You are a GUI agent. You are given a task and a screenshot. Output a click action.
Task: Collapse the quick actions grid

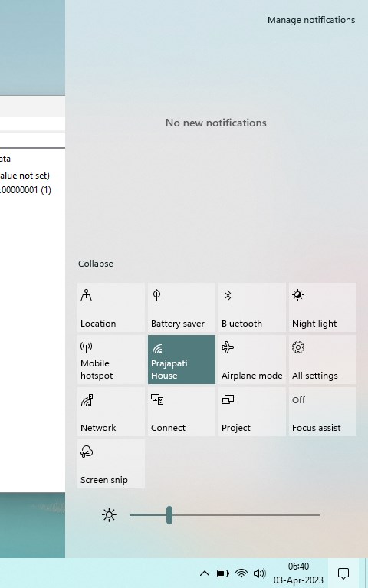tap(96, 264)
